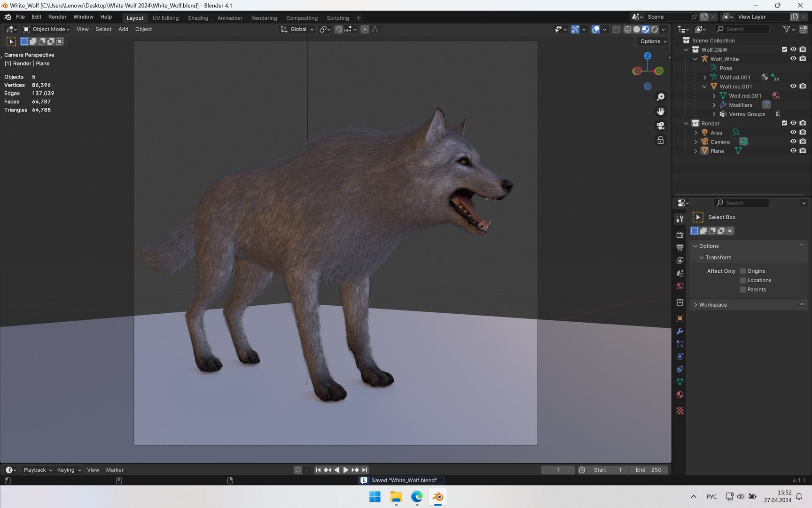Toggle camera view icon in viewport

click(x=661, y=126)
